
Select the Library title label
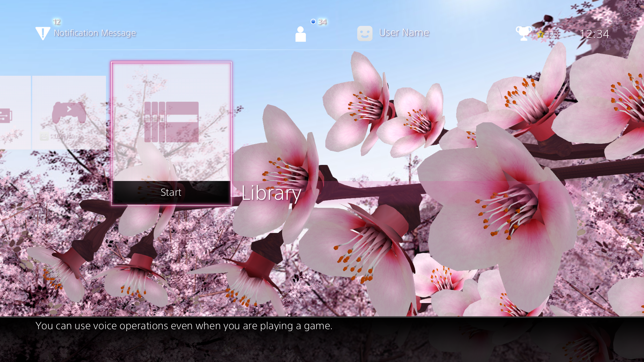click(x=271, y=193)
